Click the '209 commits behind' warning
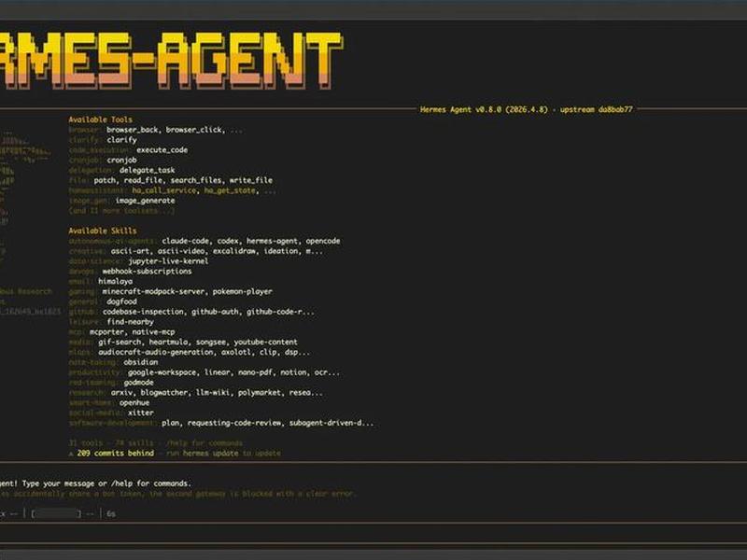Viewport: 747px width, 560px height. pyautogui.click(x=115, y=454)
